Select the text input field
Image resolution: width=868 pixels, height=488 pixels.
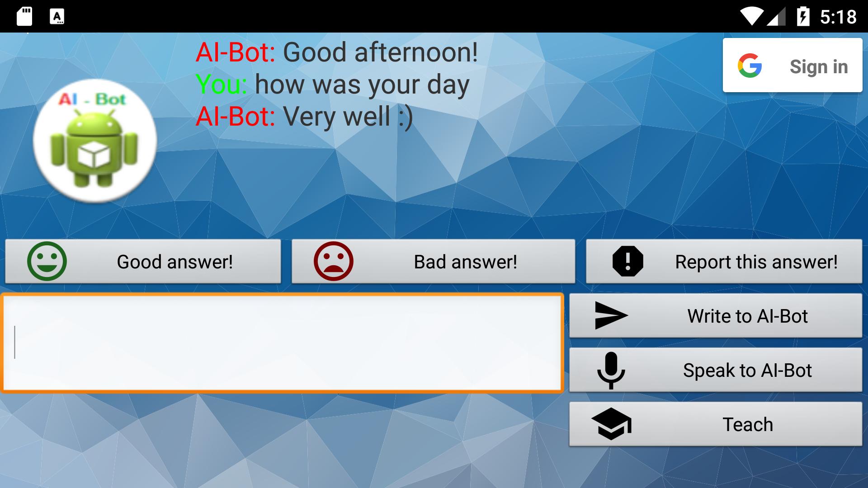[x=285, y=343]
